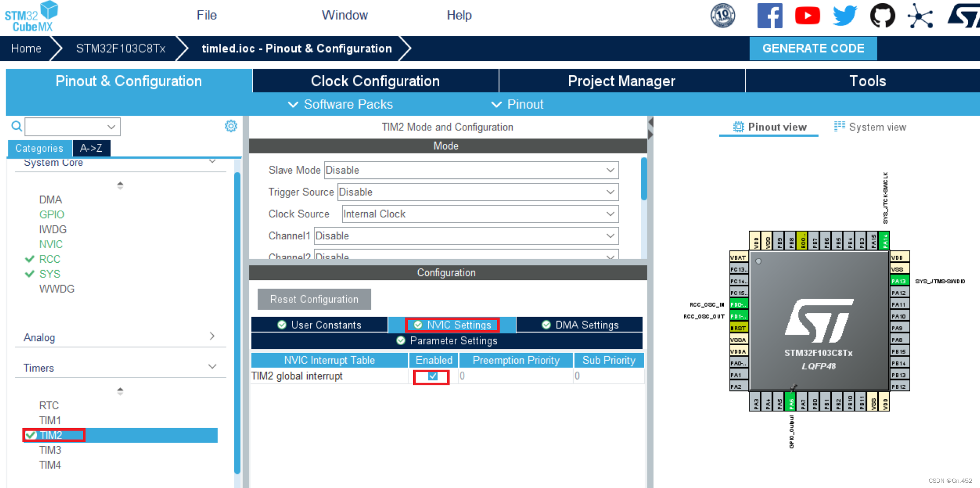This screenshot has width=980, height=488.
Task: Click the Mode panel vertical scrollbar
Action: [644, 179]
